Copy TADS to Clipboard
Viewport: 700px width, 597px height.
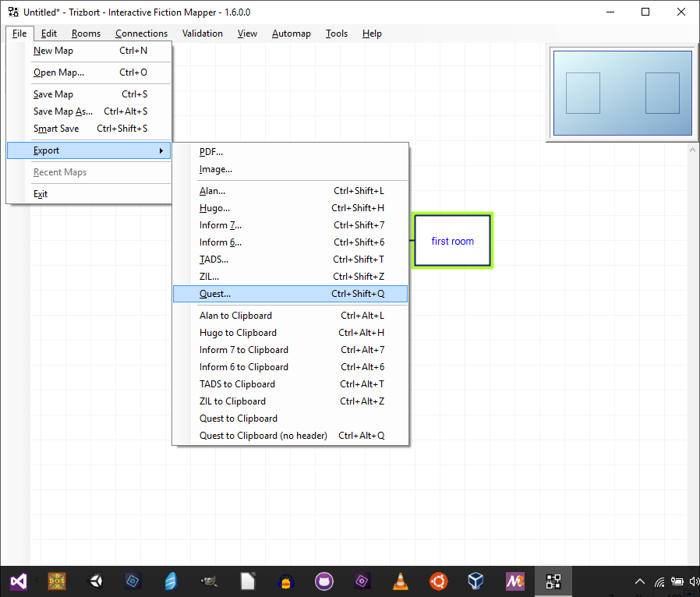click(290, 384)
